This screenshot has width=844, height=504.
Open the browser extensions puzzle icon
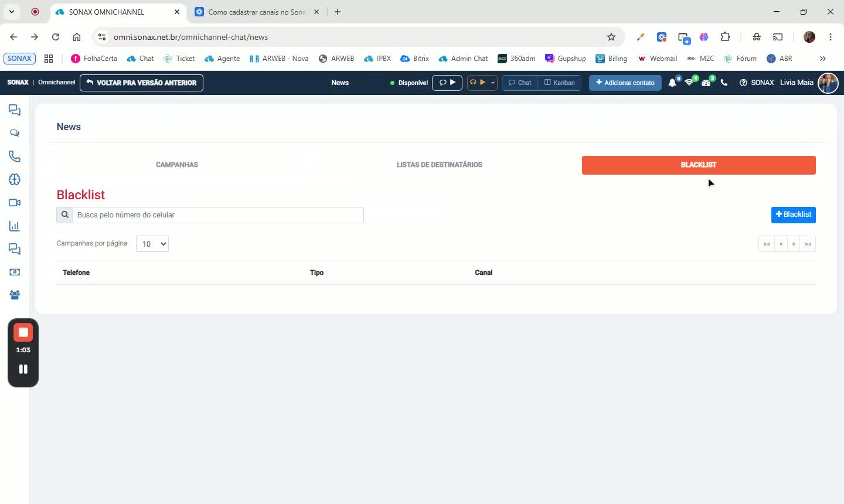(725, 37)
